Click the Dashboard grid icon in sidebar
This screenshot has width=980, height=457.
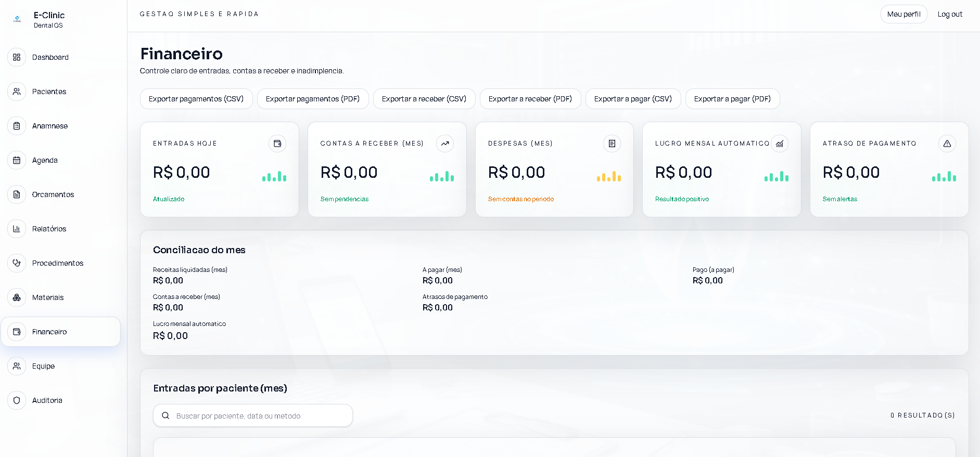[17, 57]
